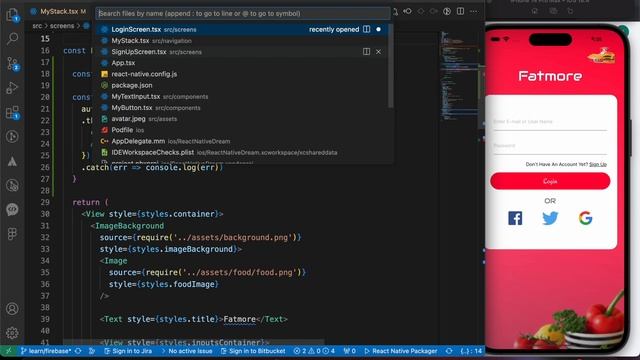The width and height of the screenshot is (640, 360).
Task: Click the screens breadcrumb segment
Action: [62, 26]
